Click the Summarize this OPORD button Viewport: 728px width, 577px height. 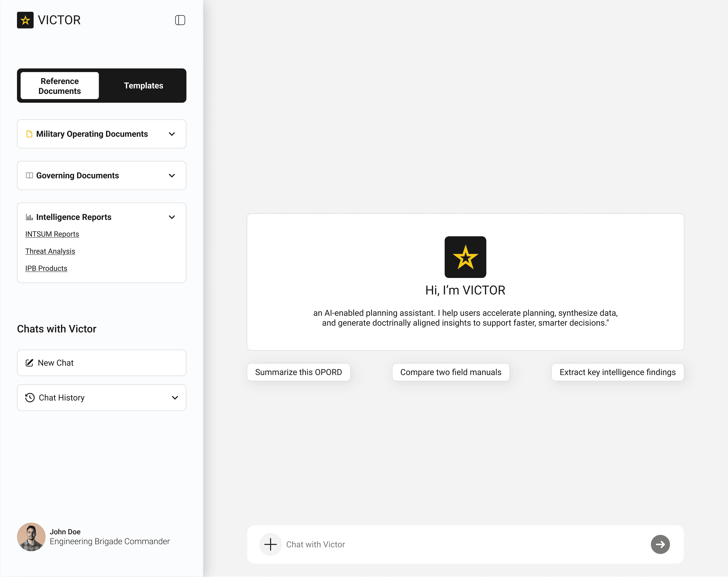pyautogui.click(x=299, y=372)
